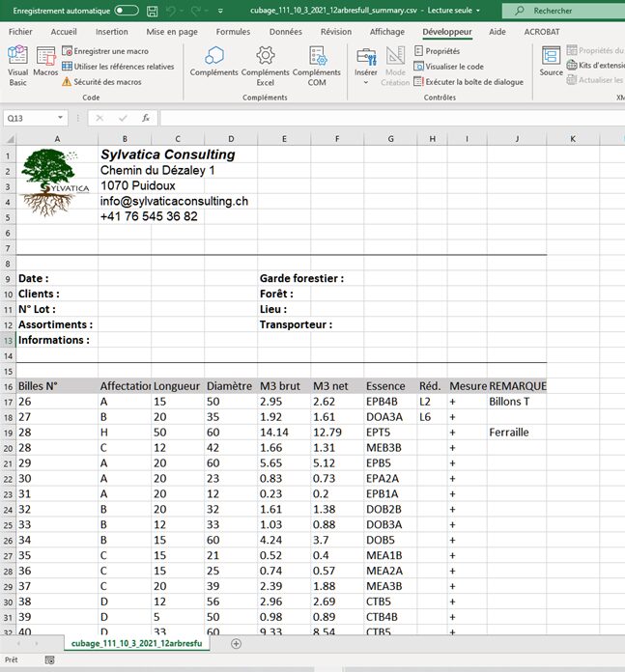Select row 16 header
Viewport: 625px width, 672px height.
[8, 386]
